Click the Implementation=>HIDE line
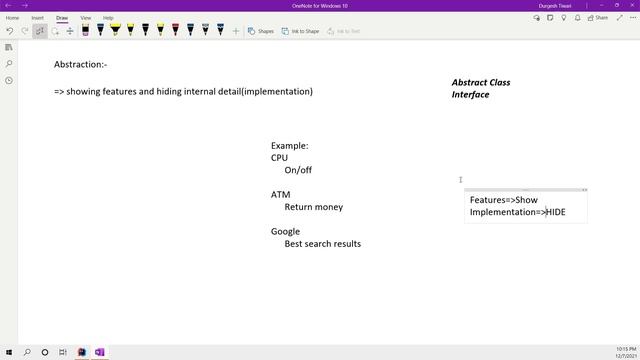640x360 pixels. click(x=518, y=212)
